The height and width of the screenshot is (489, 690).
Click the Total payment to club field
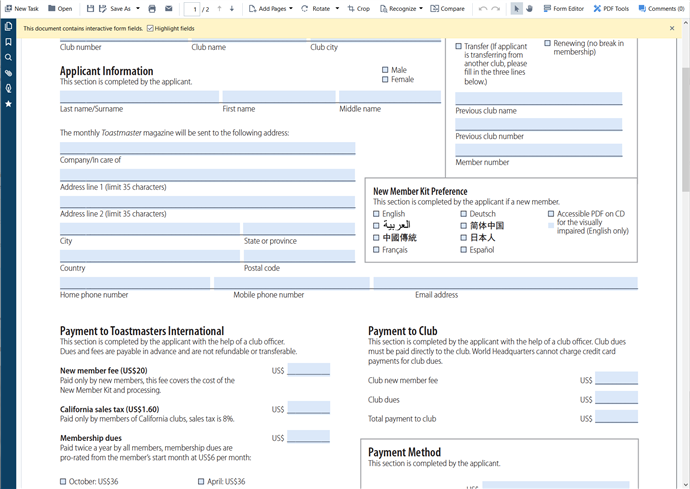click(x=616, y=417)
